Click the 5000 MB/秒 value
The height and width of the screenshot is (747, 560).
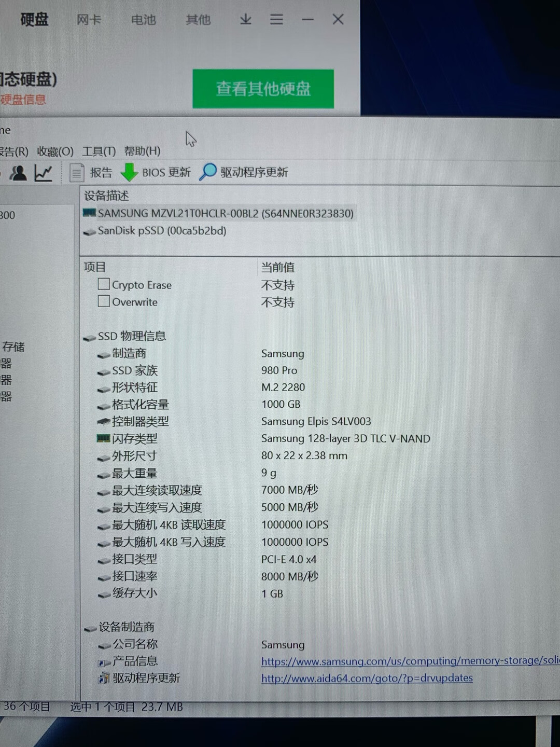290,507
